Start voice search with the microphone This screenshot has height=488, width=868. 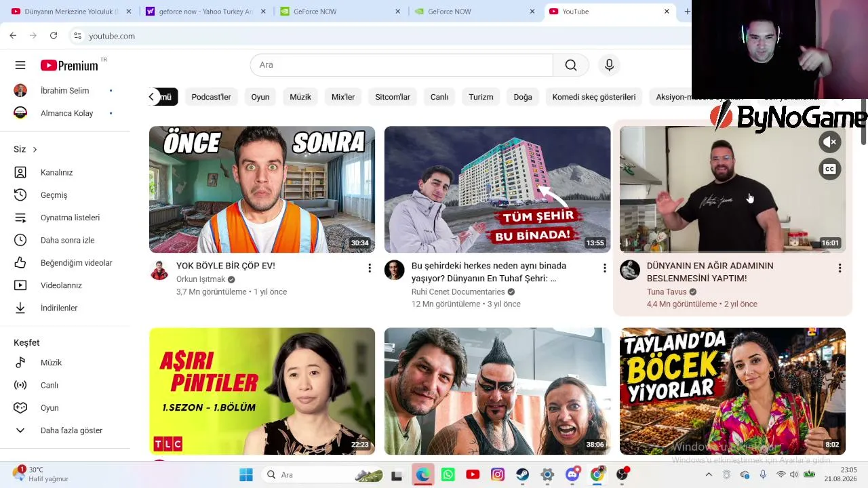pyautogui.click(x=609, y=65)
